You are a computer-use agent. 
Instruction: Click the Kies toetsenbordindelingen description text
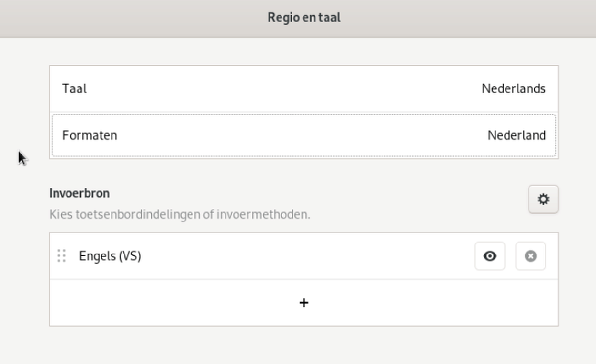pyautogui.click(x=180, y=214)
